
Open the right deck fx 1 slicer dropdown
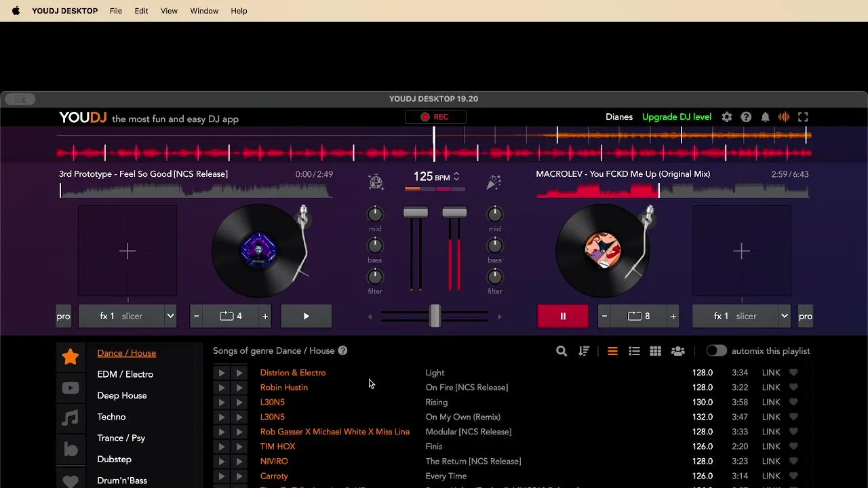pos(742,317)
